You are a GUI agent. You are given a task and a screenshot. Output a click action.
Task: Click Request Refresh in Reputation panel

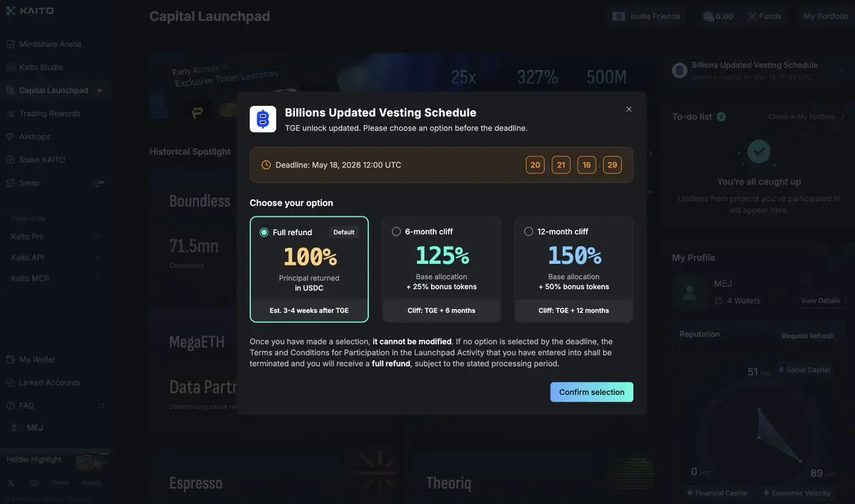coord(807,336)
